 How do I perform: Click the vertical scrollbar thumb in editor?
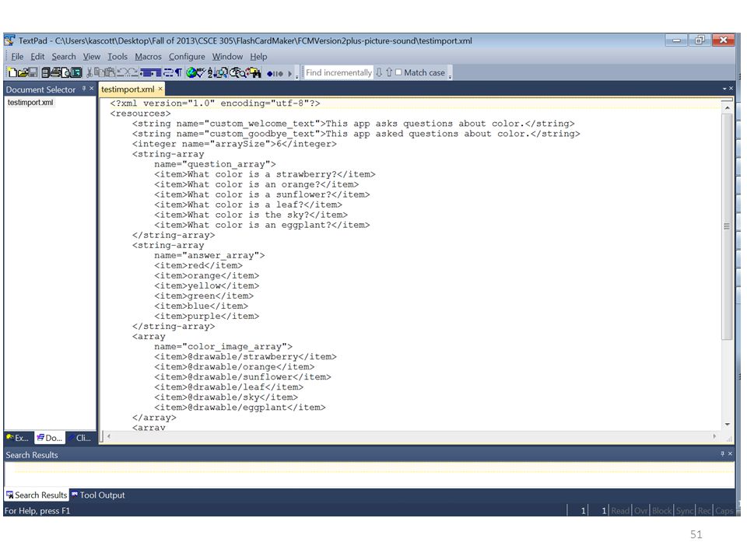point(727,226)
